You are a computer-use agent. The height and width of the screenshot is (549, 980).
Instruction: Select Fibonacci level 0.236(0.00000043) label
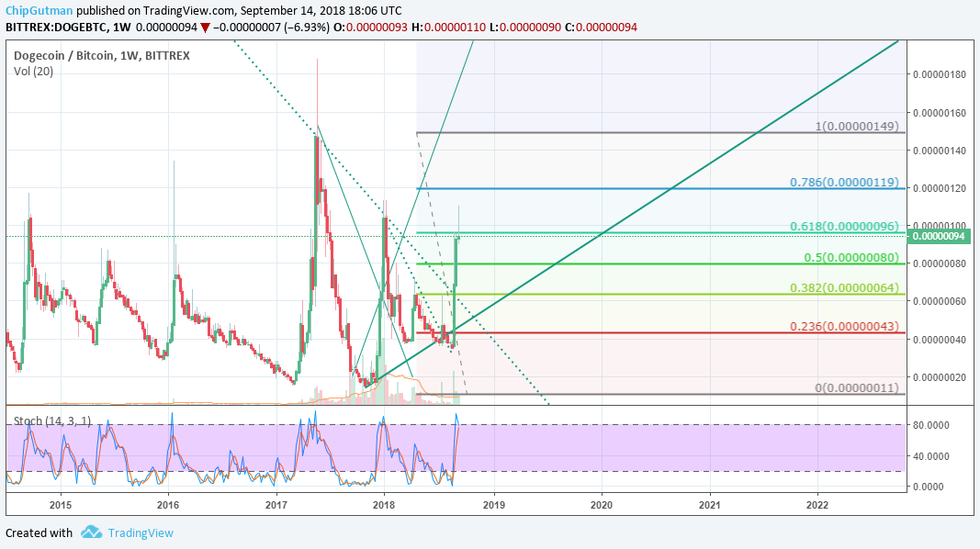point(844,326)
